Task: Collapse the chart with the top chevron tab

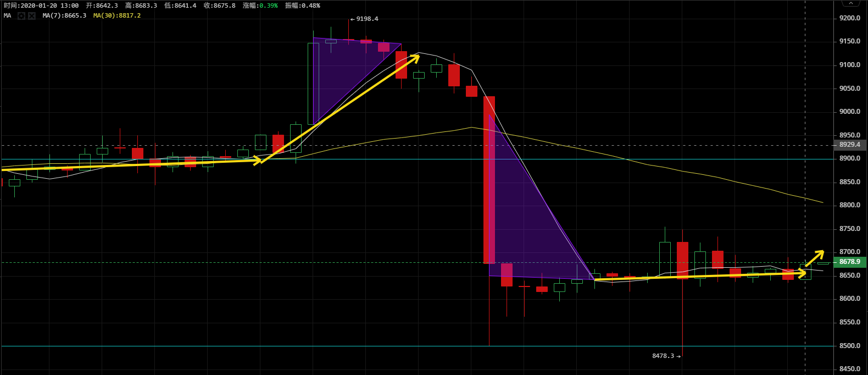Action: tap(851, 3)
